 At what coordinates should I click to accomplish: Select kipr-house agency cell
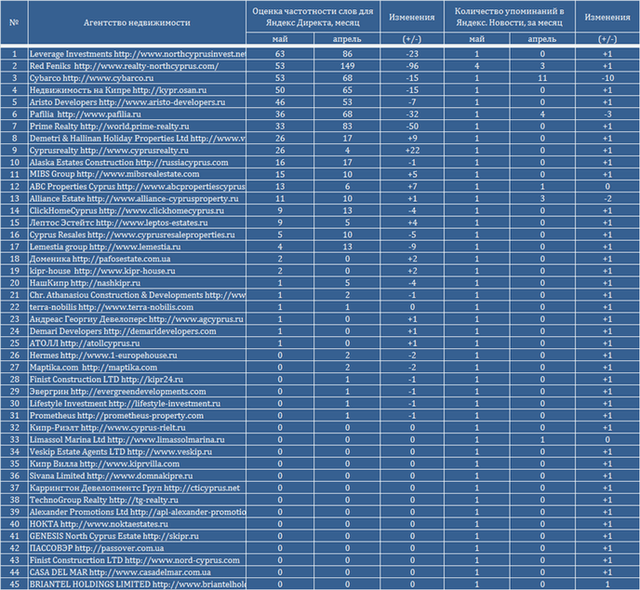[x=137, y=271]
